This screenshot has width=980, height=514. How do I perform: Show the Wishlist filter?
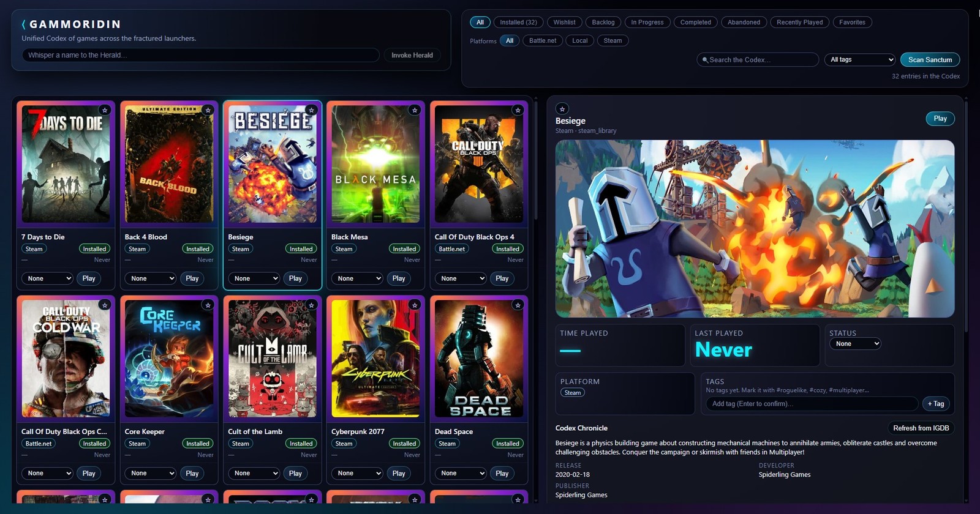pyautogui.click(x=564, y=22)
